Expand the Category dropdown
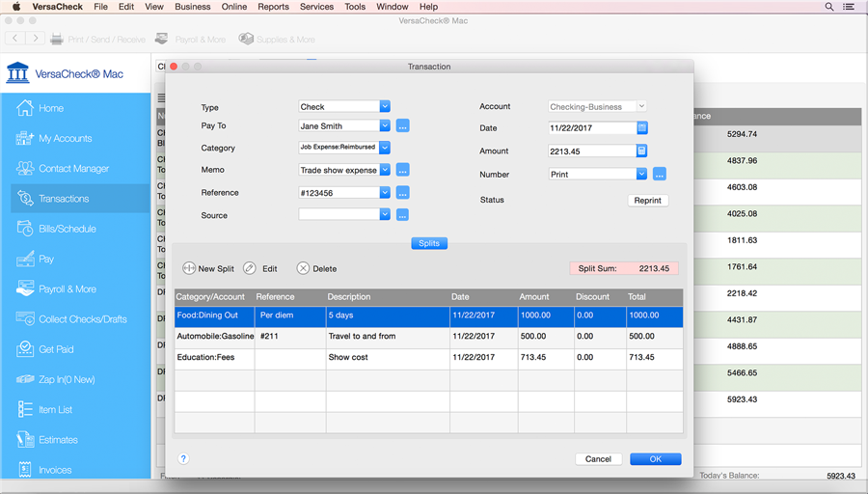This screenshot has width=868, height=494. (x=385, y=148)
